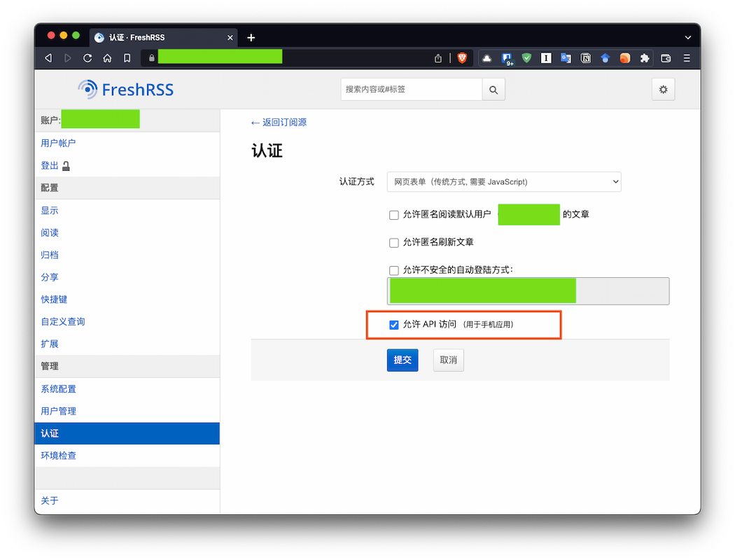Enable anonymous reading of default user articles
The width and height of the screenshot is (735, 560).
394,215
